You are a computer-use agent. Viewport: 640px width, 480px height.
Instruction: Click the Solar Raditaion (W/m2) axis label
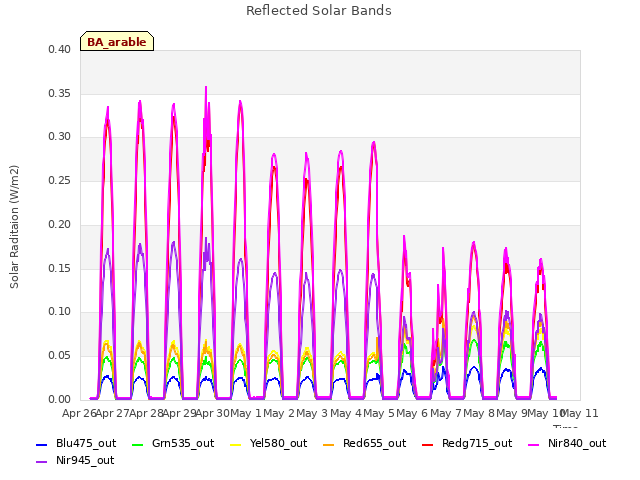coord(14,227)
